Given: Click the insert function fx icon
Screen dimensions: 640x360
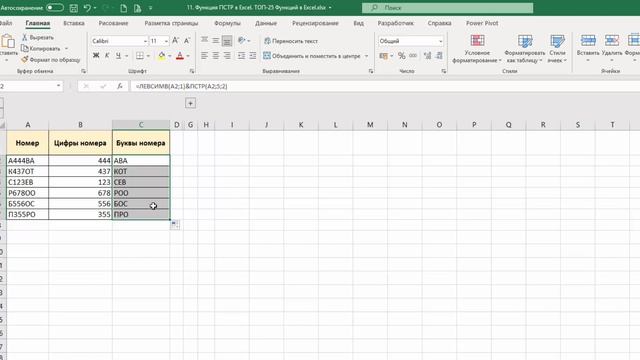Looking at the screenshot, I should 120,86.
